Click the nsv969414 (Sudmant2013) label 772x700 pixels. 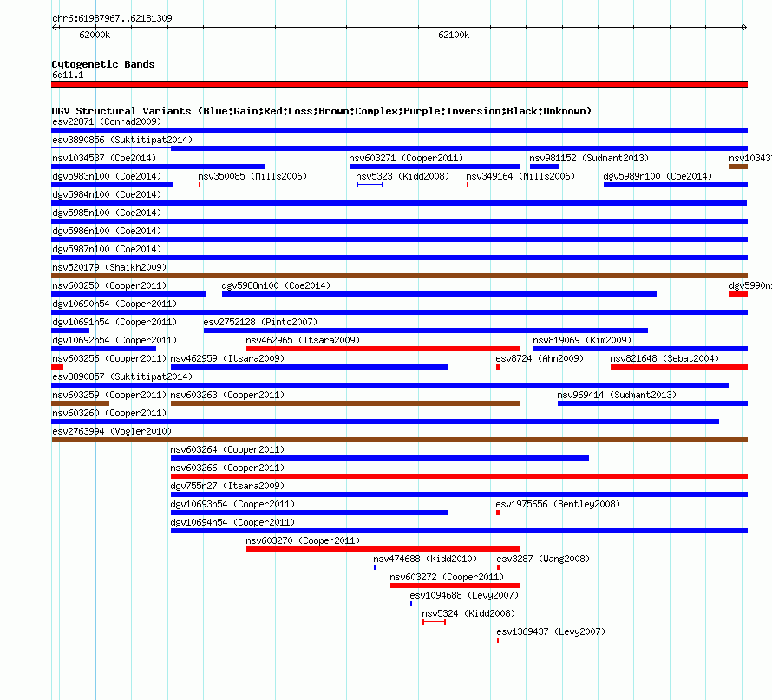(617, 395)
